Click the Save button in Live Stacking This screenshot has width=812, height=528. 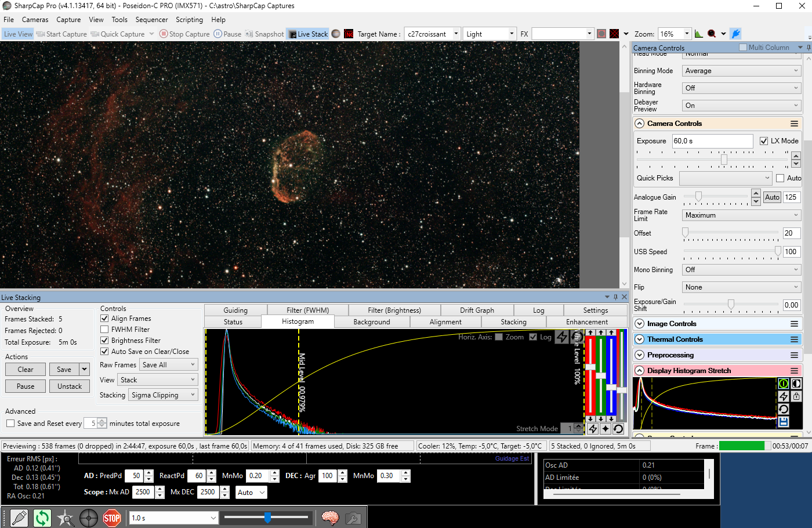coord(64,370)
